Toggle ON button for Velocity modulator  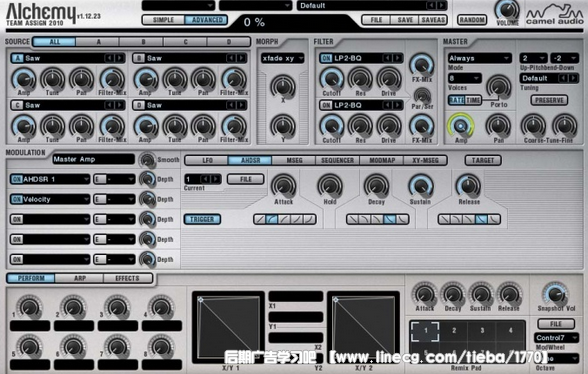16,199
